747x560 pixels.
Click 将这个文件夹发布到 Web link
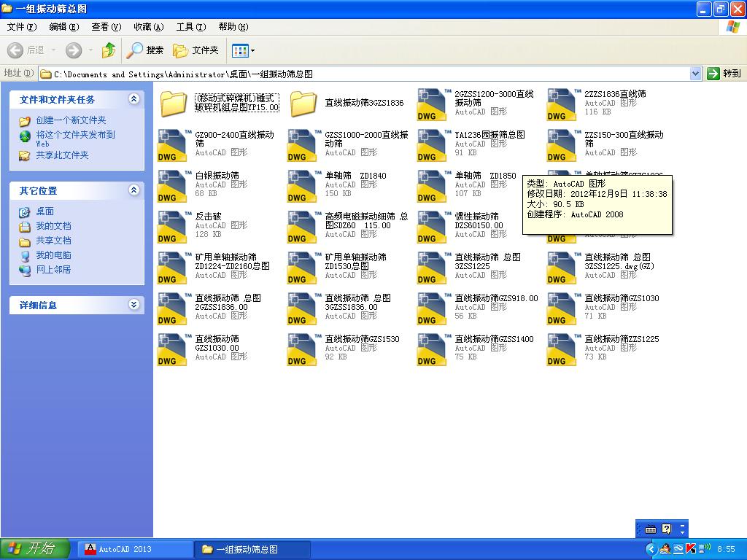tap(75, 139)
